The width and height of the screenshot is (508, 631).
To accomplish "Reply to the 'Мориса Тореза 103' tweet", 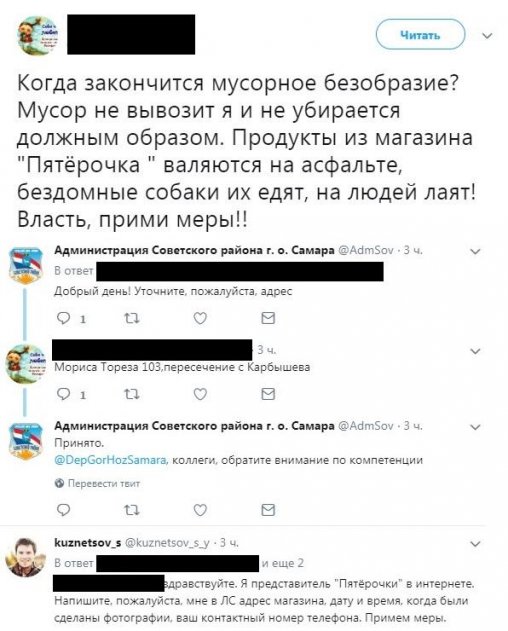I will [63, 394].
